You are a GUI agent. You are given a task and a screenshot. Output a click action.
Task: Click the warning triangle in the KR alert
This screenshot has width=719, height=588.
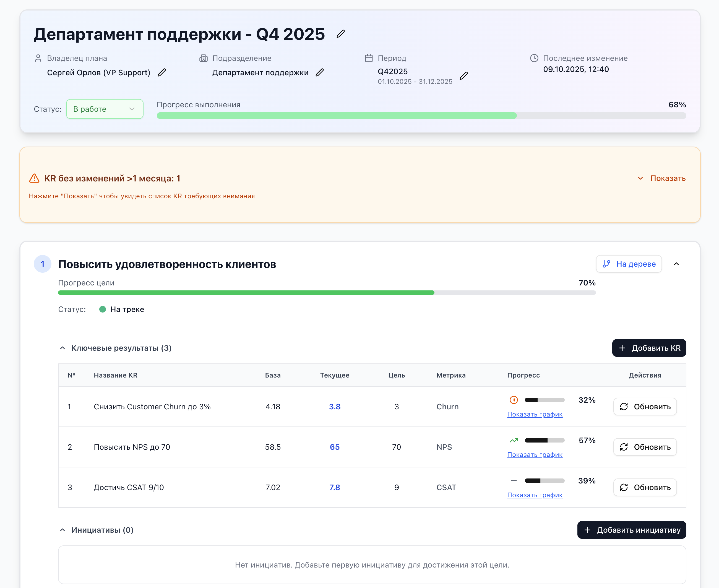click(35, 178)
